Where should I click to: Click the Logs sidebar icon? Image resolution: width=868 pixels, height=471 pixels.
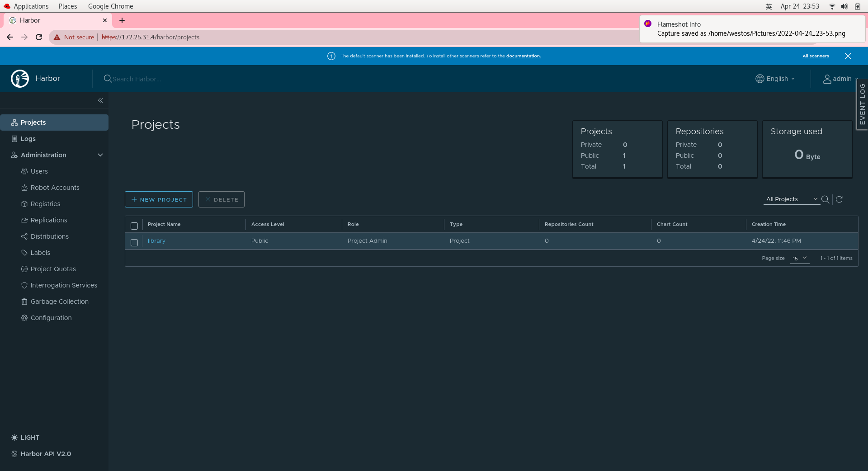[14, 139]
